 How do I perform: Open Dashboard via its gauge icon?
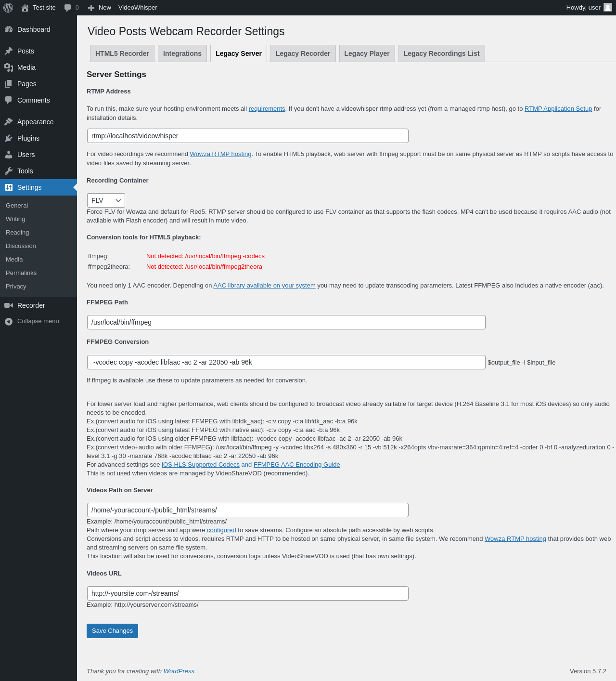click(x=9, y=29)
